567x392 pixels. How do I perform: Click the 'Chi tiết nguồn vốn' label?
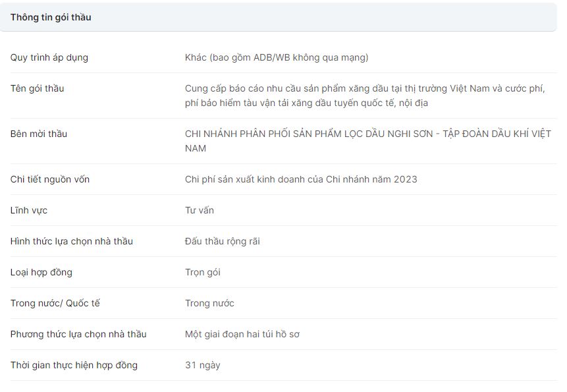click(x=50, y=179)
